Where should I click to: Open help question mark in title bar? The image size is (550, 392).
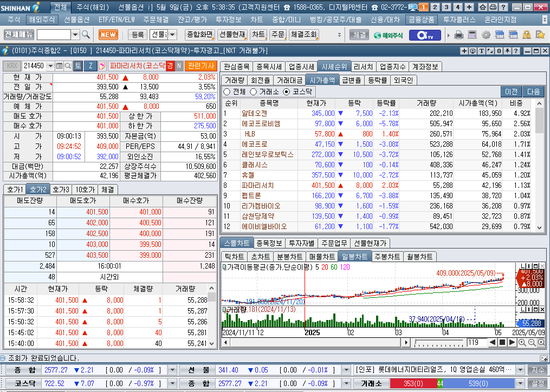click(503, 7)
